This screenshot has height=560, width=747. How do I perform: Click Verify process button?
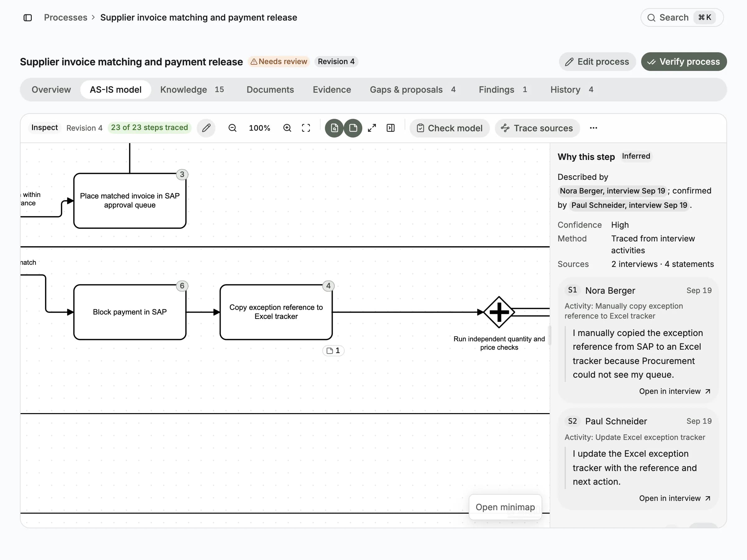pyautogui.click(x=684, y=62)
